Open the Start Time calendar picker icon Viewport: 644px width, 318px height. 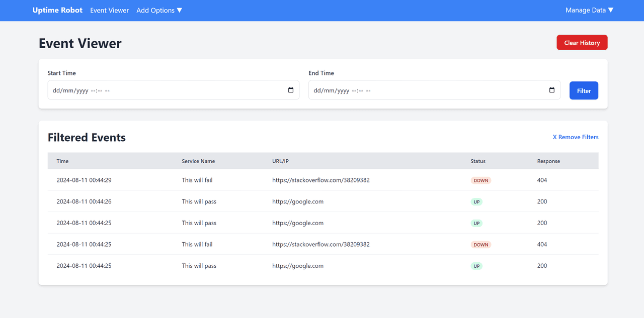291,90
